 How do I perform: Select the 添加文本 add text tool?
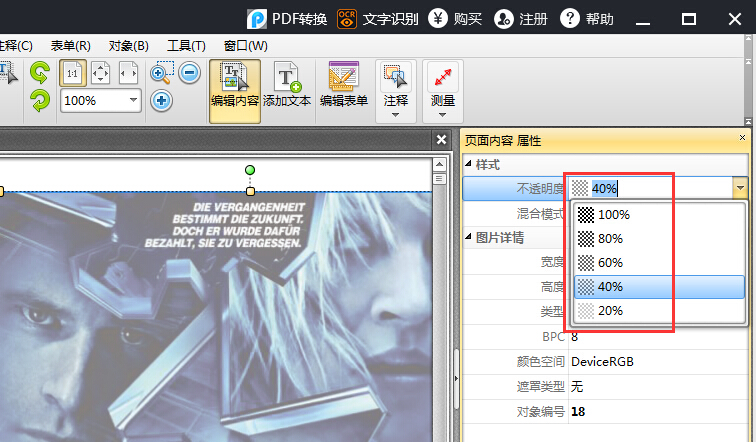[287, 85]
